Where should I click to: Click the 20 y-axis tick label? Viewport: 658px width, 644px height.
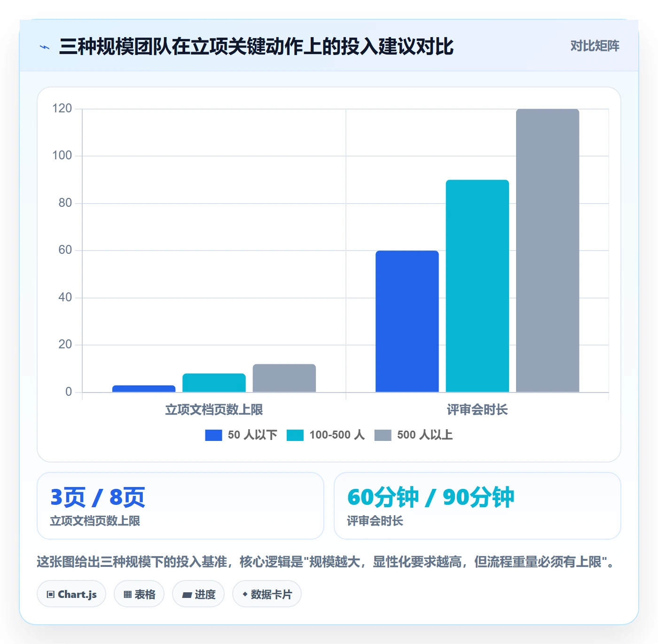point(65,345)
